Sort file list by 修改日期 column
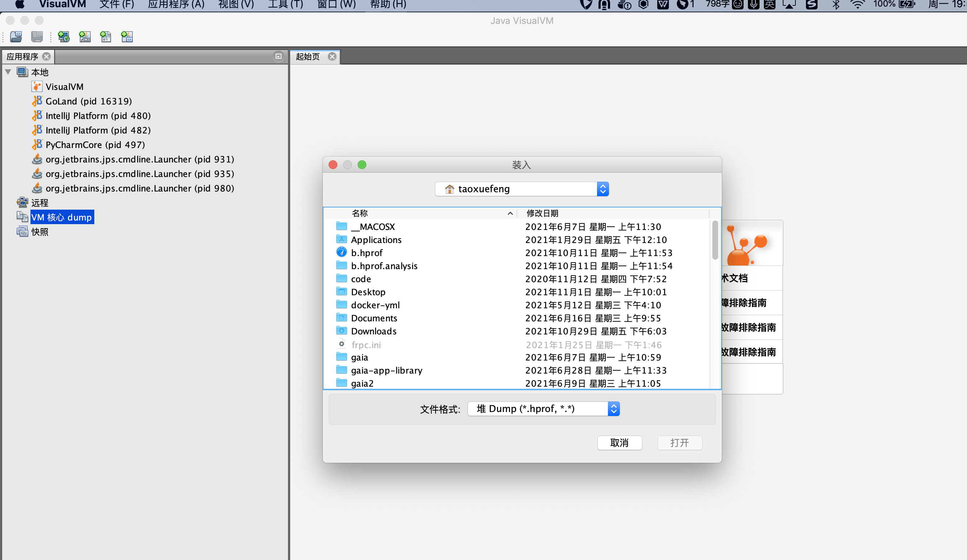967x560 pixels. tap(613, 213)
